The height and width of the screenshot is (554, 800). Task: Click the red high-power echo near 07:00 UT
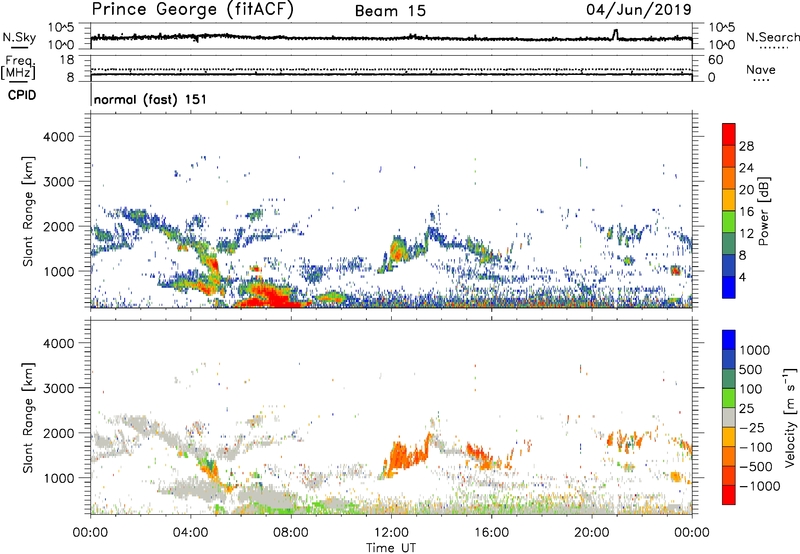coord(270,297)
